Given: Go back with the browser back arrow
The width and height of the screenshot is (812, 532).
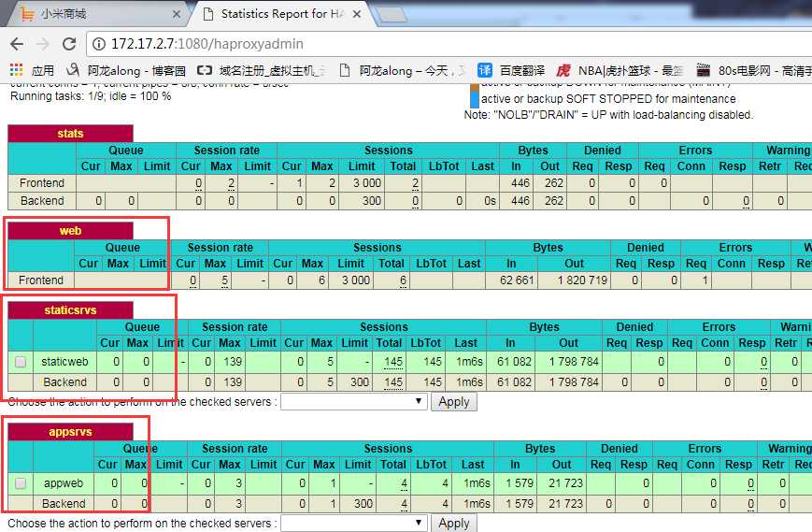Looking at the screenshot, I should pos(17,44).
